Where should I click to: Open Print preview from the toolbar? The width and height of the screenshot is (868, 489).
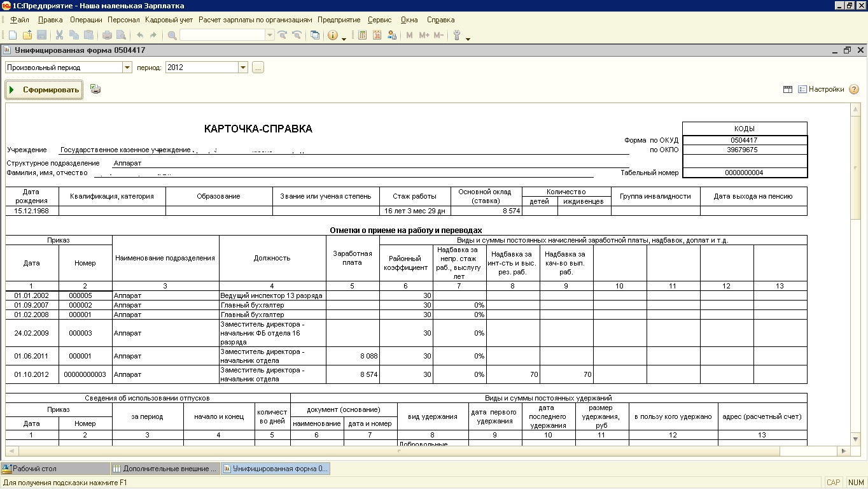(x=121, y=35)
